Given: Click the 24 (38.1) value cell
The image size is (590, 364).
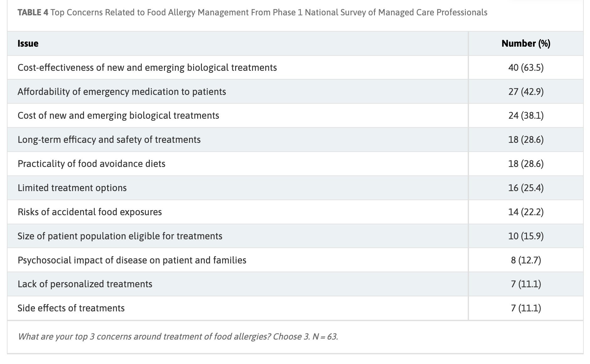Looking at the screenshot, I should [x=526, y=116].
